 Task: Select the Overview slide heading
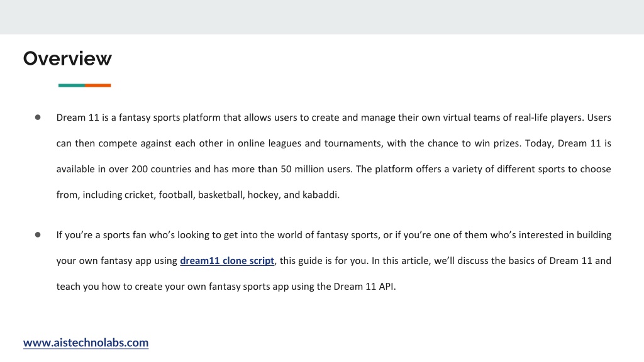67,58
